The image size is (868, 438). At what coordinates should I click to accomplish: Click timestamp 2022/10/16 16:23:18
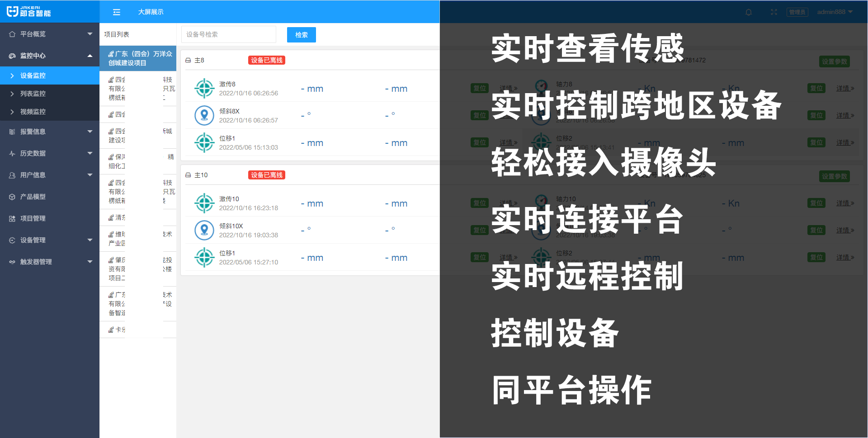pos(249,208)
